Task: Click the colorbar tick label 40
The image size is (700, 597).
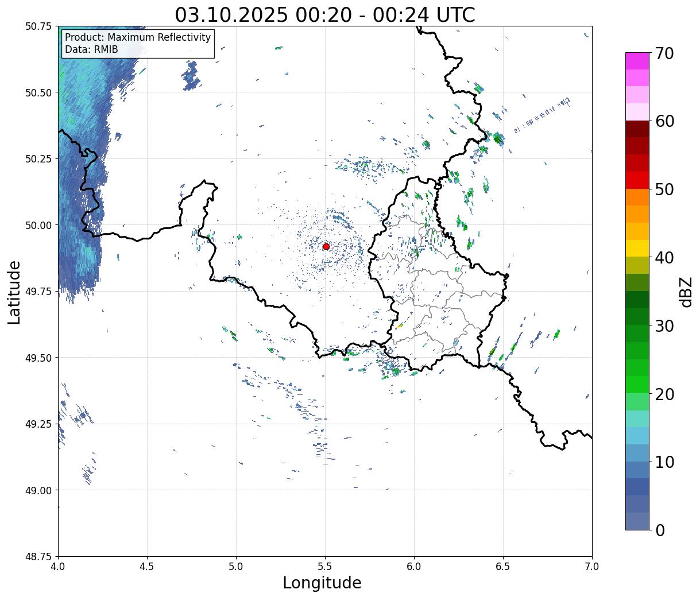Action: click(664, 257)
